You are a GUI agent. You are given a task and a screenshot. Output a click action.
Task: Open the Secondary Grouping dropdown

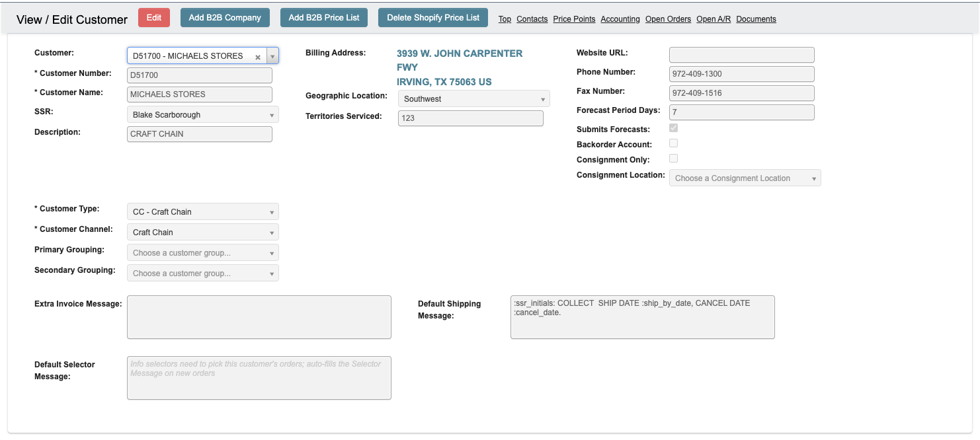203,274
